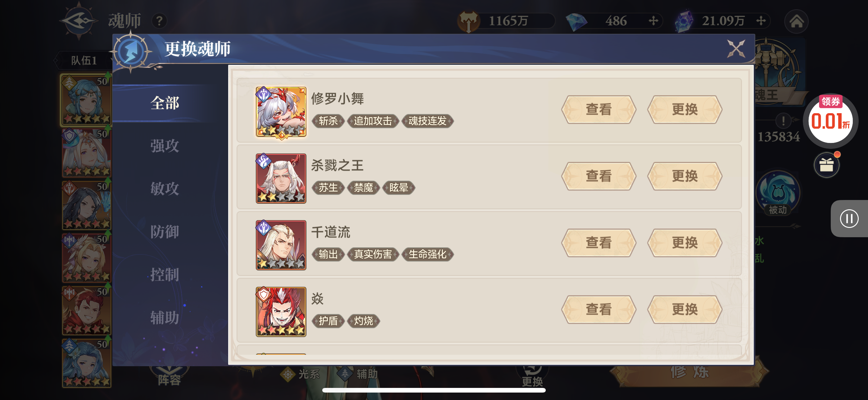This screenshot has height=400, width=868.
Task: Add currency with plus next to 21.09万
Action: point(761,21)
